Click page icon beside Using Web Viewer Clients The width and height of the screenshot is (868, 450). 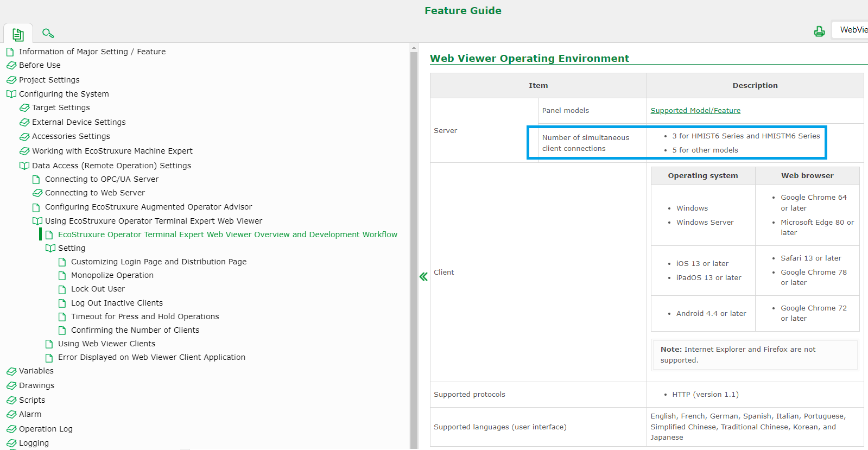pos(49,344)
